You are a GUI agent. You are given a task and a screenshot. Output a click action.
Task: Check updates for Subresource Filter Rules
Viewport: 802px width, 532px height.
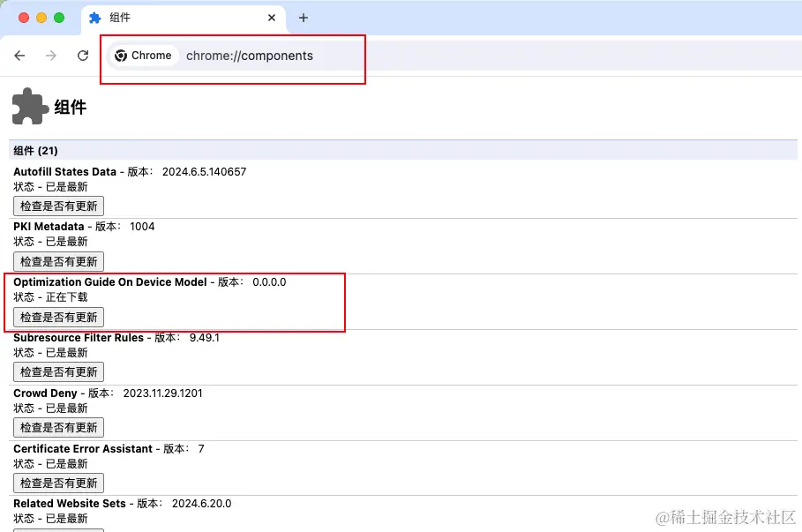point(59,372)
